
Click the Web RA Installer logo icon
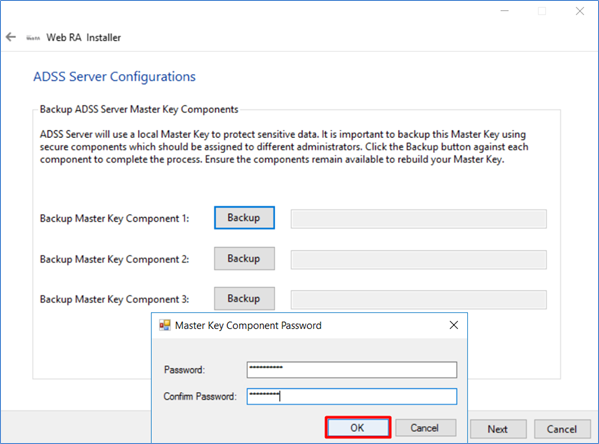point(33,38)
